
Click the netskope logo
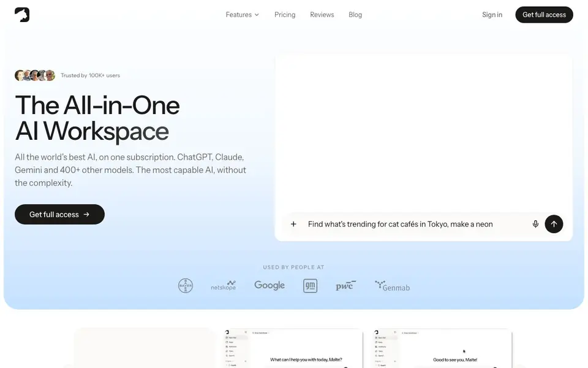tap(224, 286)
